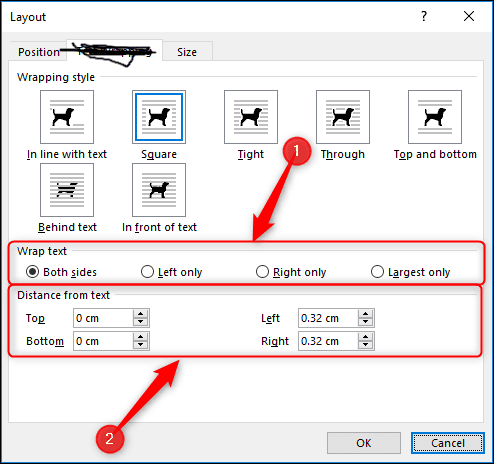Pick the In front of text icon
494x464 pixels.
(159, 190)
